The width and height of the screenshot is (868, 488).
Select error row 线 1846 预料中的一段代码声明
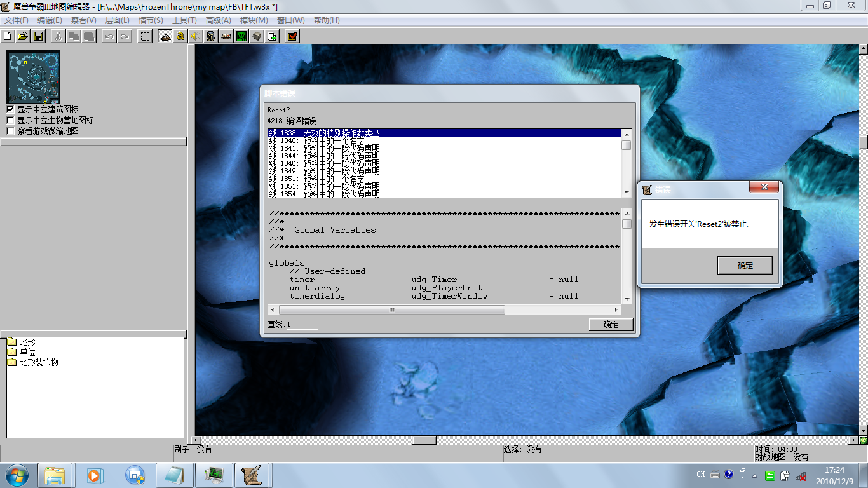tap(444, 163)
